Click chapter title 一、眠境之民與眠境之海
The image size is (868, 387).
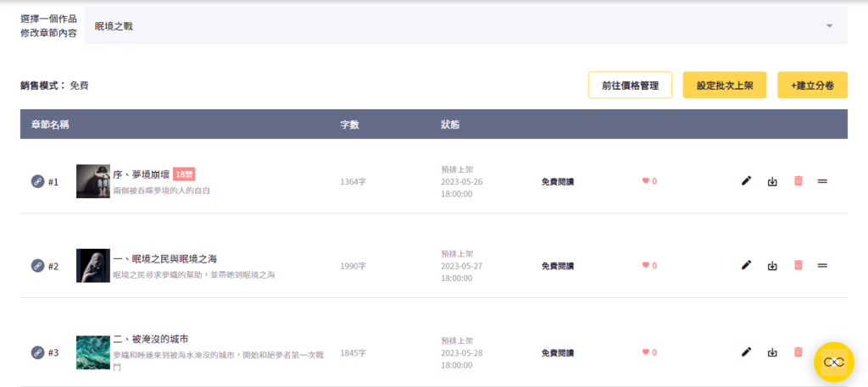165,259
